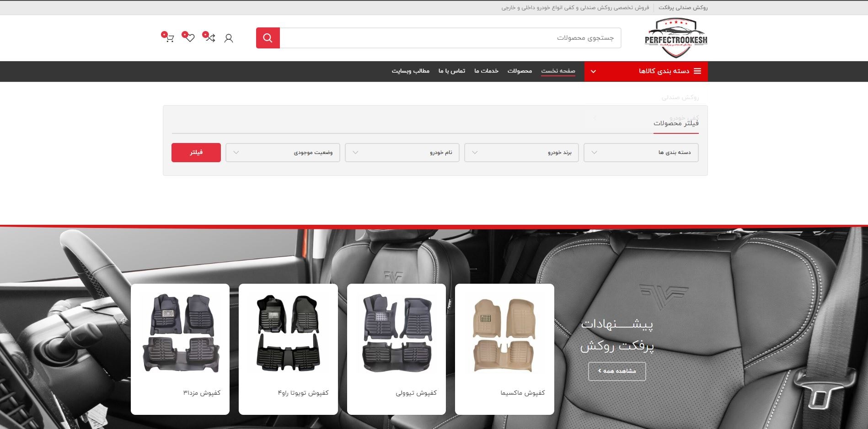Image resolution: width=868 pixels, height=429 pixels.
Task: Click the پیشنهادات پرفکت روکش heading
Action: click(x=617, y=335)
